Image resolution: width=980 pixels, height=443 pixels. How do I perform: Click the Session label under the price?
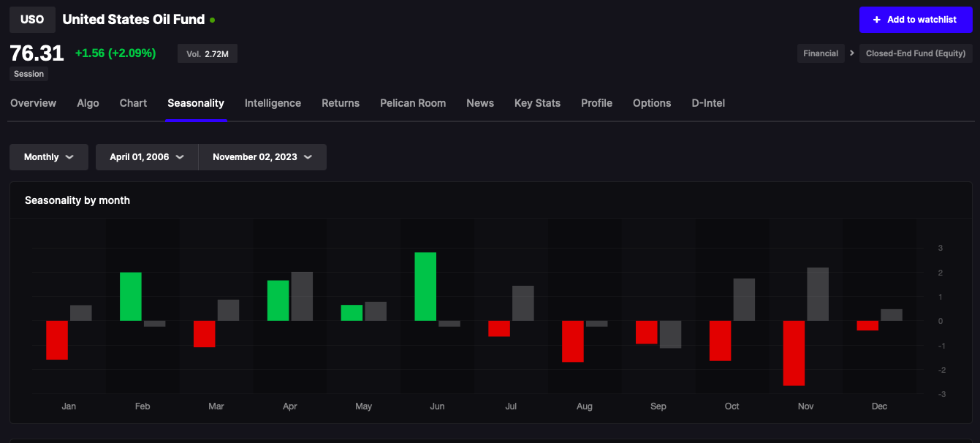pyautogui.click(x=29, y=74)
